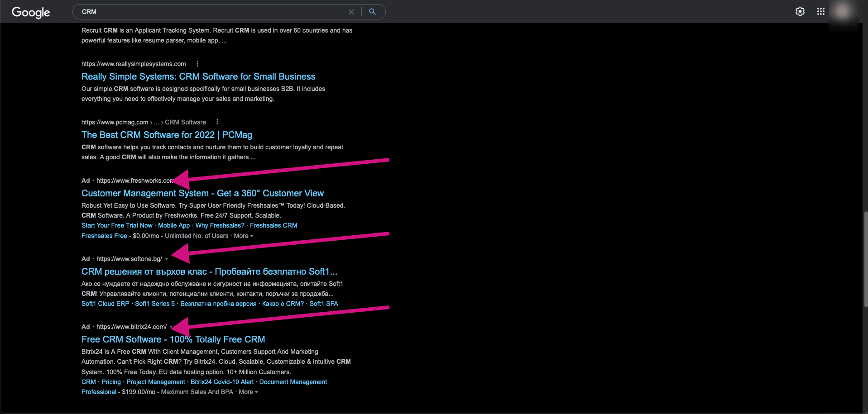Open the "Soft1 Cloud ERP" sitelink

point(105,304)
